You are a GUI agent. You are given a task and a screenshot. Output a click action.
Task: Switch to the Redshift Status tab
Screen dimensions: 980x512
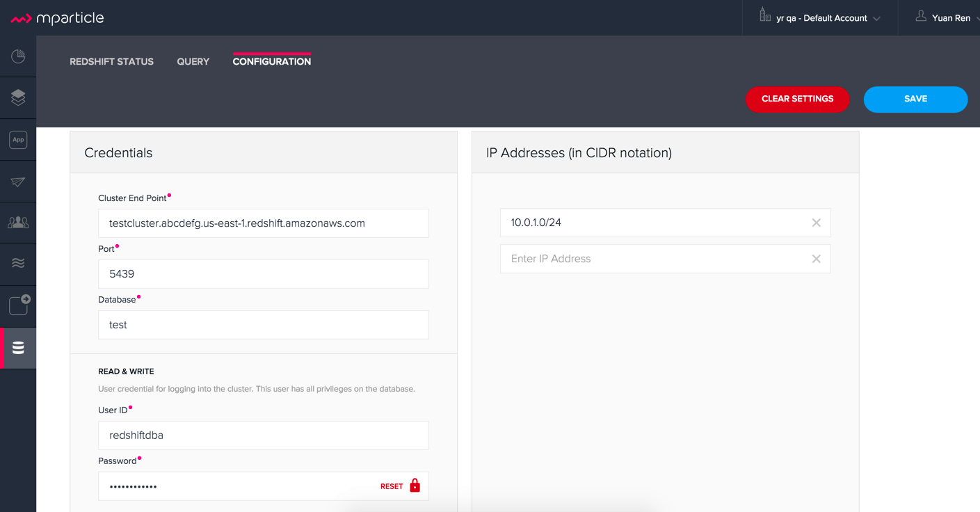tap(111, 62)
